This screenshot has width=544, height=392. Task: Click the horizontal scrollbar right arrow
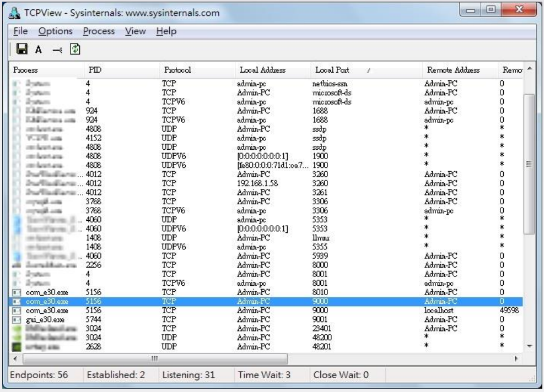(516, 359)
